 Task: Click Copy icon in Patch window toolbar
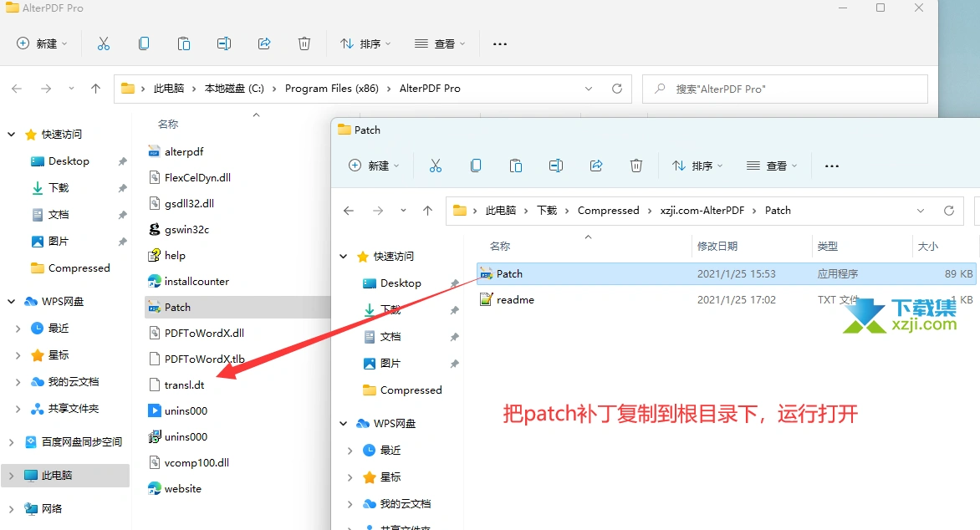[476, 166]
